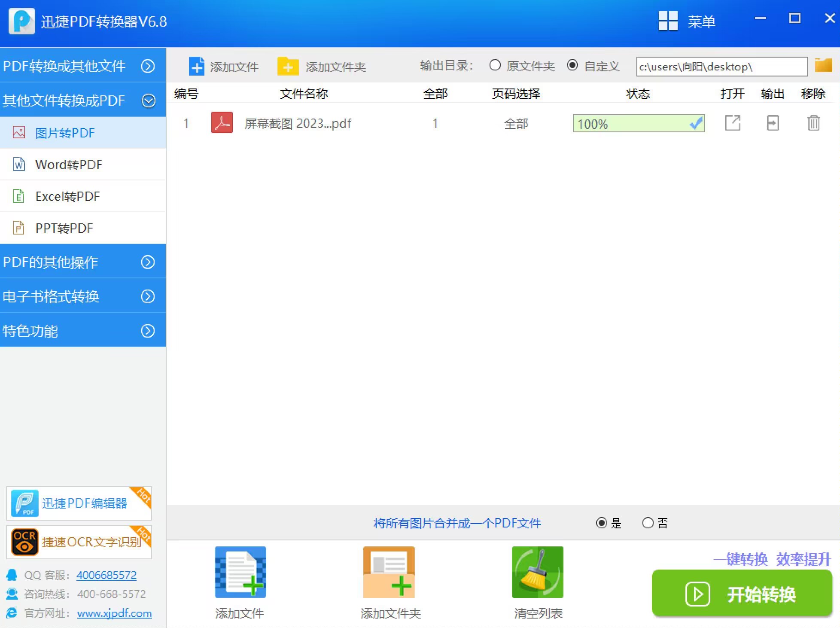Select the 自定义 output radio button
The width and height of the screenshot is (840, 628).
(572, 65)
